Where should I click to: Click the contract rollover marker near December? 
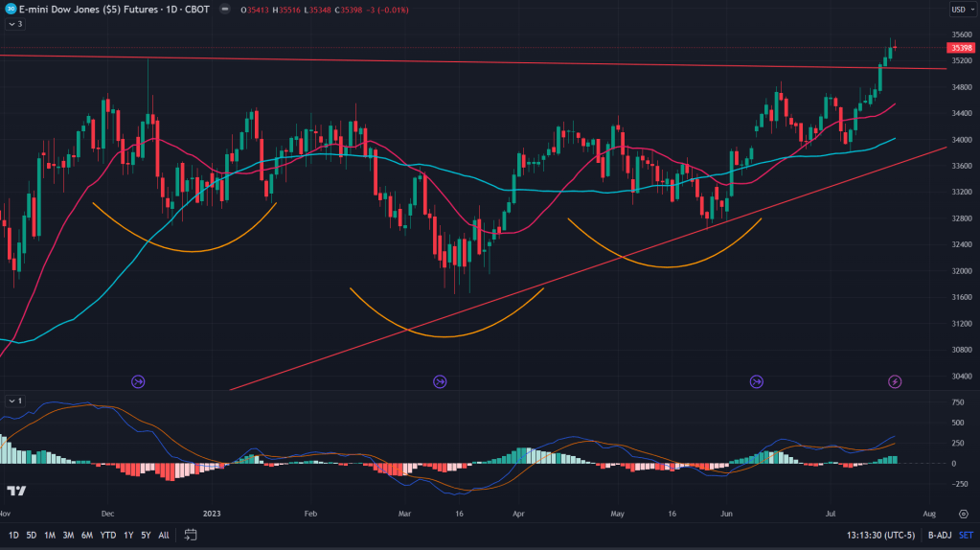point(138,381)
